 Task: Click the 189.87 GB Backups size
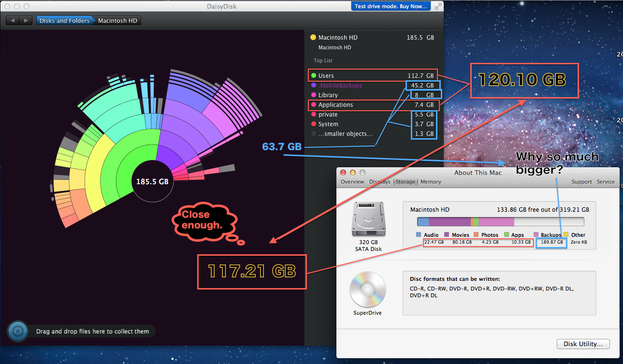(552, 242)
